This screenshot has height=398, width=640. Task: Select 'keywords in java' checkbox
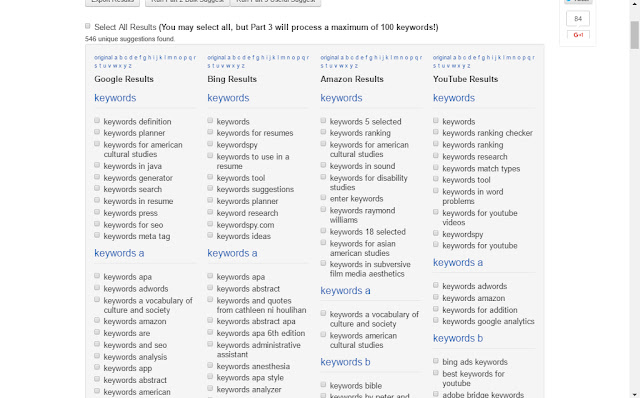97,165
